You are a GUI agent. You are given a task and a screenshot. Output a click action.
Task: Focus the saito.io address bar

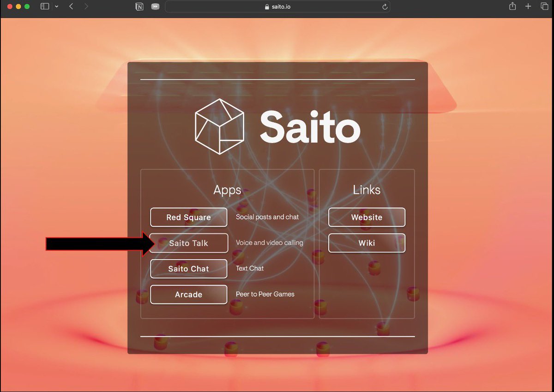(x=277, y=6)
